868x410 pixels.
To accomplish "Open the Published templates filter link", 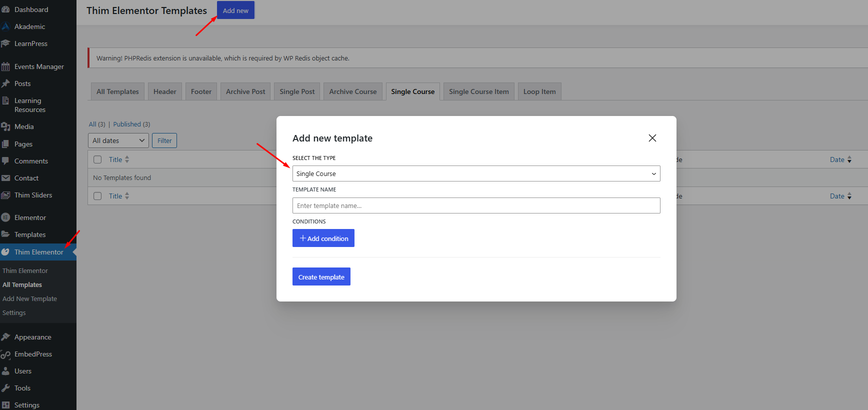I will click(127, 124).
